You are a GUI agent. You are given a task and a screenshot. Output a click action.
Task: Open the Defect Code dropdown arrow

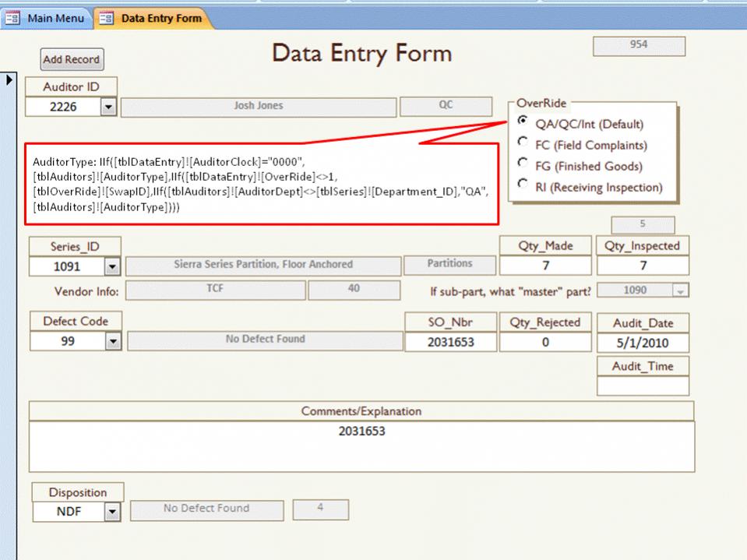(x=111, y=341)
